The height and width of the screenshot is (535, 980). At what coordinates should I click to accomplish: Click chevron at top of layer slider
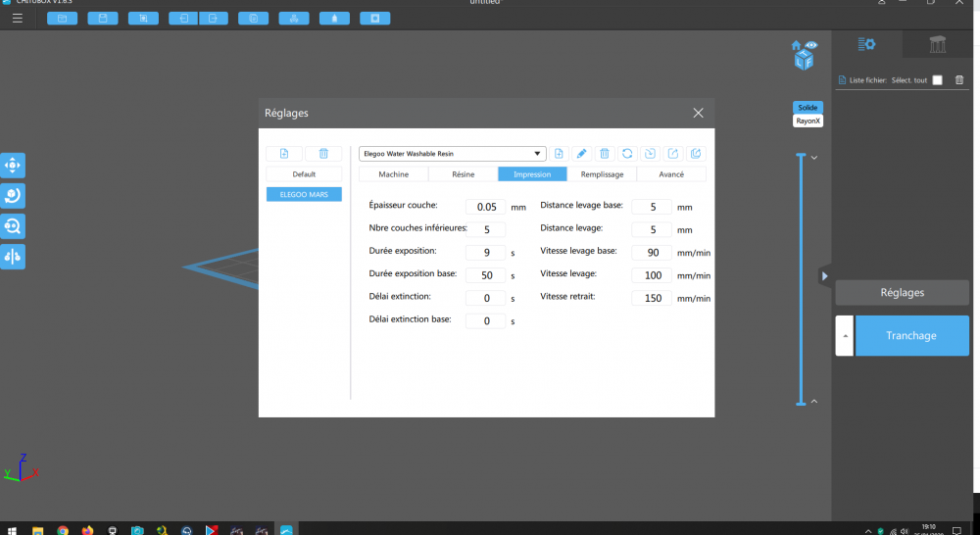coord(814,158)
